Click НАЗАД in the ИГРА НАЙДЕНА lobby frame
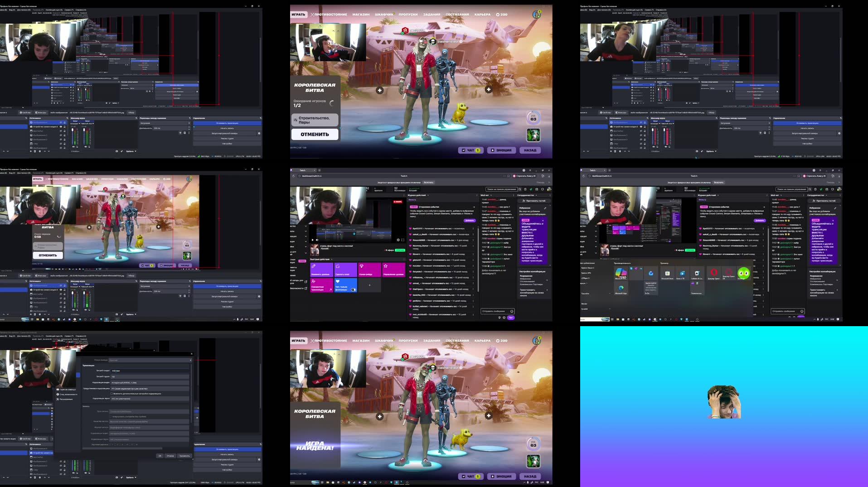 tap(530, 476)
